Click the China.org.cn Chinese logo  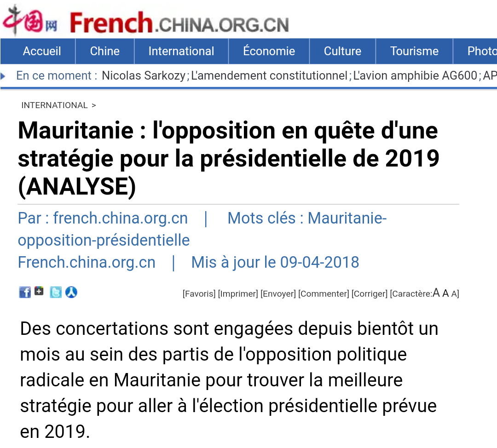click(x=30, y=21)
